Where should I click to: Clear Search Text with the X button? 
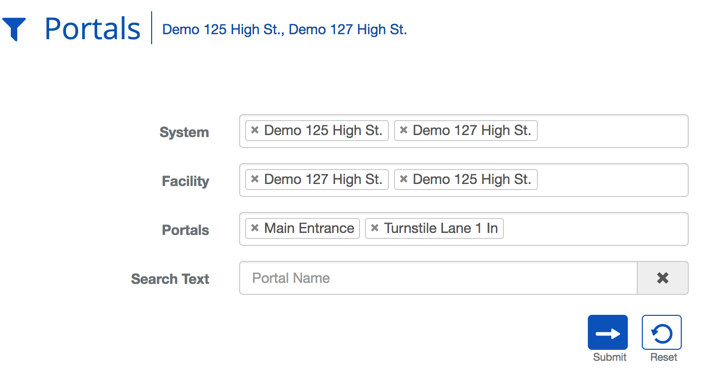click(x=663, y=278)
